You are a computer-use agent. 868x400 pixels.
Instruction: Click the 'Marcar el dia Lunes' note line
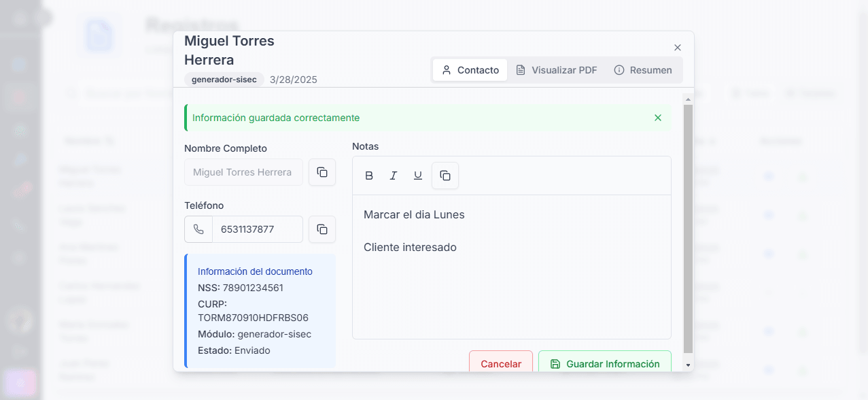click(414, 215)
